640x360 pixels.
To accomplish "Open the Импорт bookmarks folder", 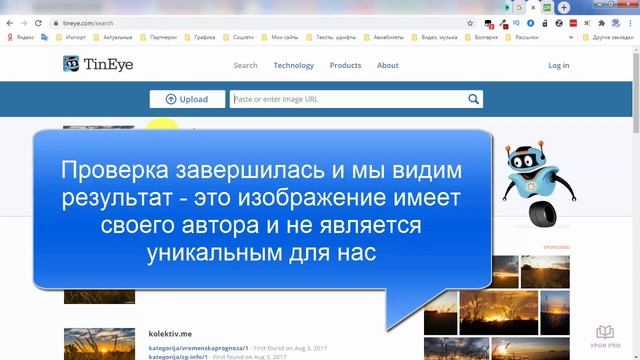I will (x=71, y=37).
